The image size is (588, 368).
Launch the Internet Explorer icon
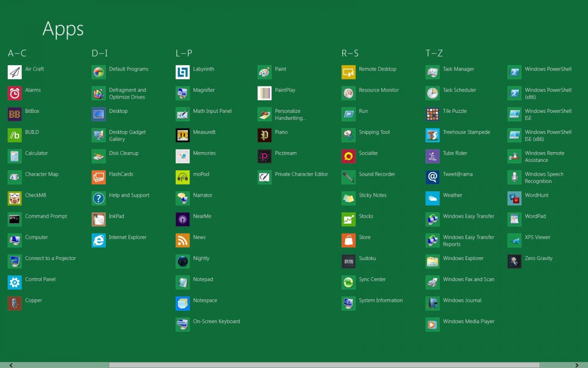pos(98,240)
